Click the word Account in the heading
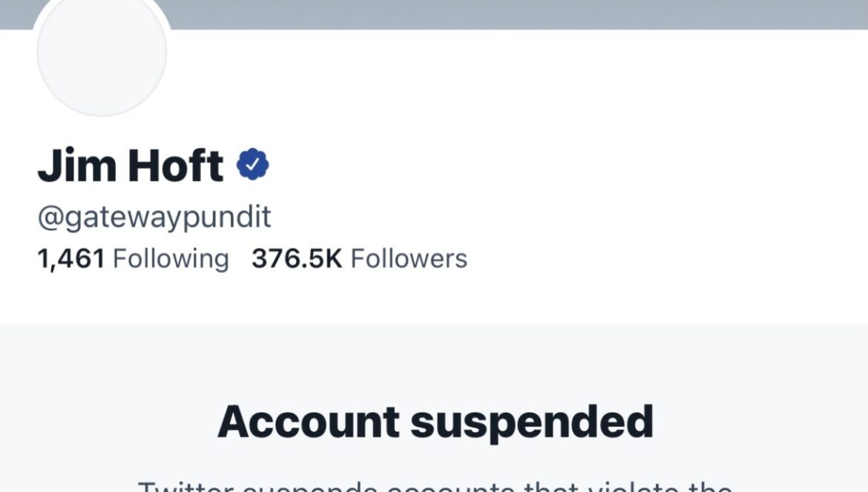This screenshot has height=492, width=868. [309, 422]
